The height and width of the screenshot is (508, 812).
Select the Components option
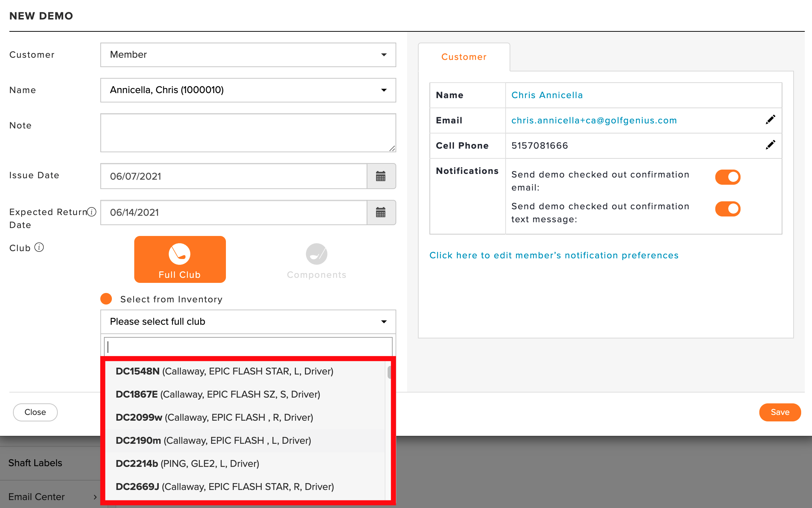(x=316, y=261)
